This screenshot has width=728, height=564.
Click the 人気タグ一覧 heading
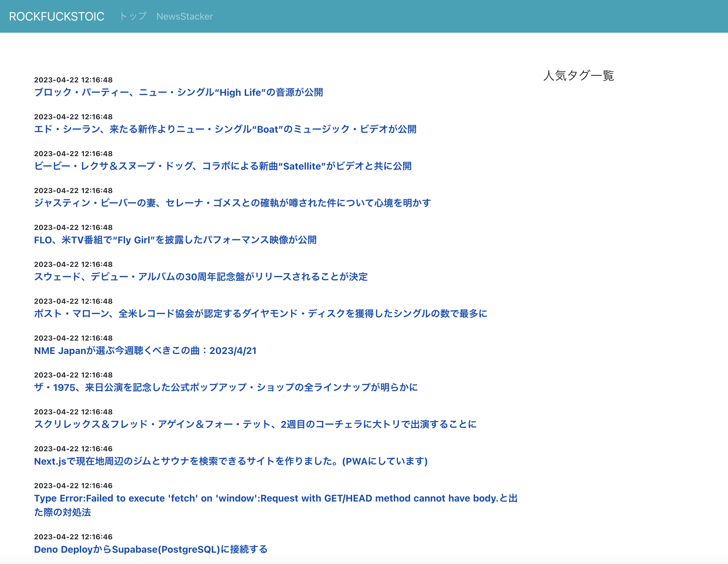[578, 75]
